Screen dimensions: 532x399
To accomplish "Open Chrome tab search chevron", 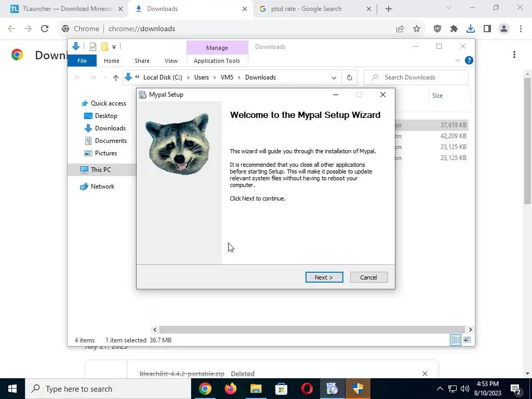I will click(448, 7).
